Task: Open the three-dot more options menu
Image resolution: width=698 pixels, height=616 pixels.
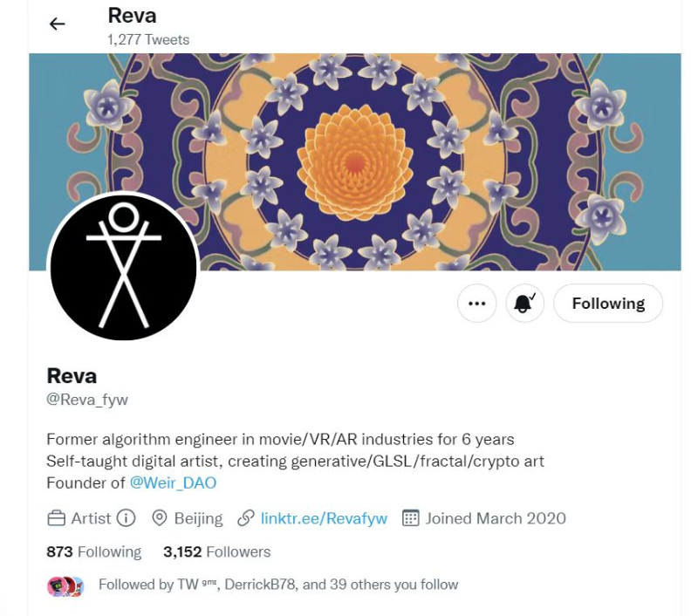Action: pos(476,304)
